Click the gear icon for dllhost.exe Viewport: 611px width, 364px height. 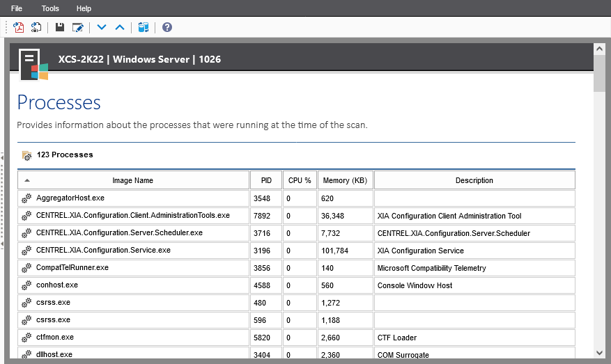26,354
